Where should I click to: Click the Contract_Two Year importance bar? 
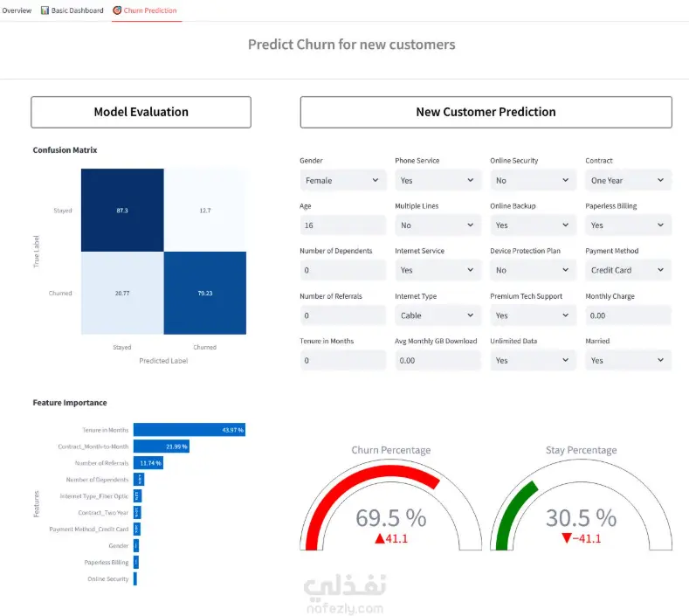coord(137,513)
